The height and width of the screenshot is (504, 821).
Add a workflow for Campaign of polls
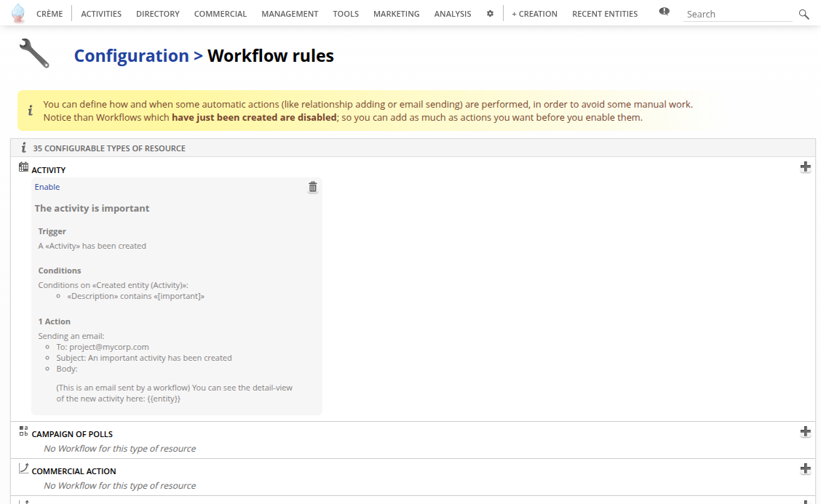pos(805,431)
